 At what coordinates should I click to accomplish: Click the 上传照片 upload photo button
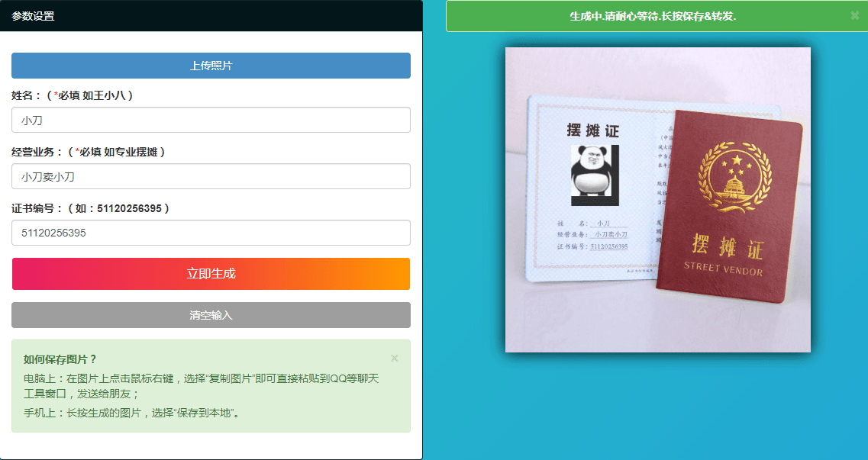point(210,66)
